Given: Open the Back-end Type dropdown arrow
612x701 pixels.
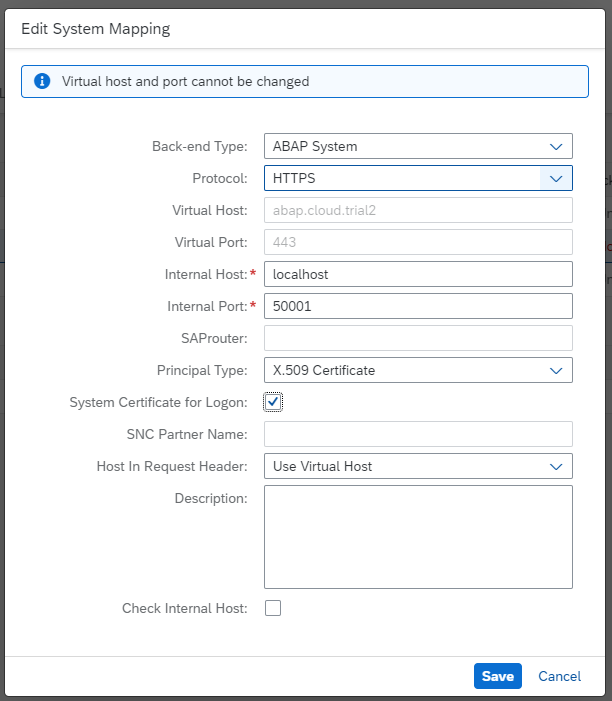Looking at the screenshot, I should [556, 147].
